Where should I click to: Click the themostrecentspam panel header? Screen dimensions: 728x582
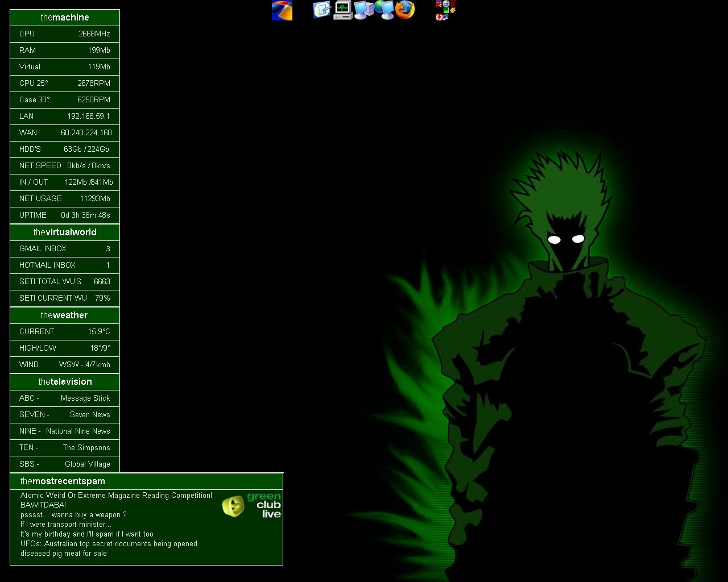pyautogui.click(x=146, y=481)
